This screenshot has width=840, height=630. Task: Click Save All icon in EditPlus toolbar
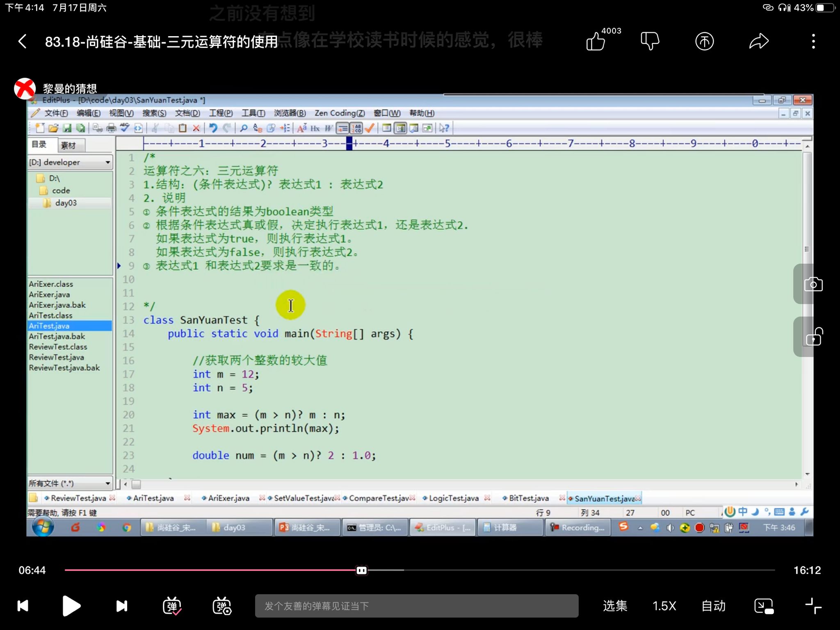pyautogui.click(x=80, y=128)
